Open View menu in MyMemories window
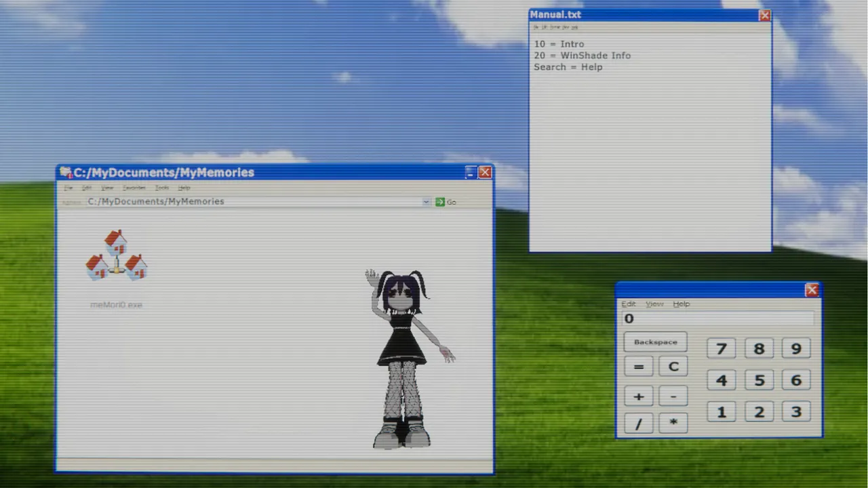 tap(107, 188)
